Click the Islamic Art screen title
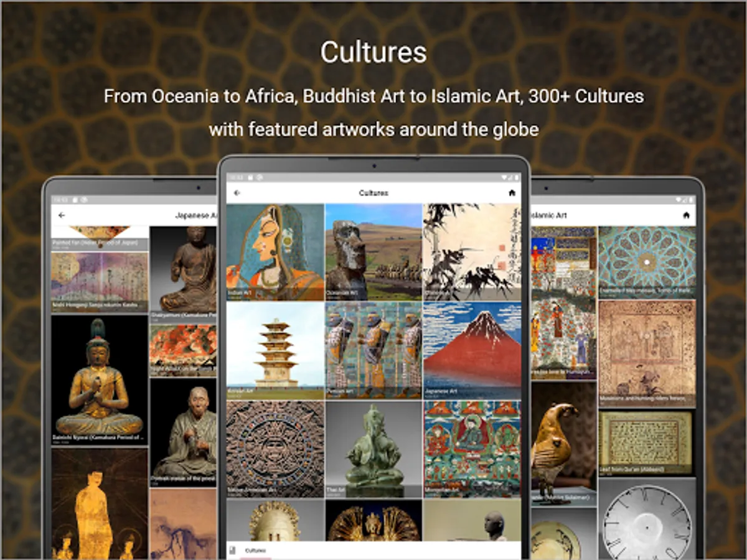Image resolution: width=747 pixels, height=560 pixels. point(548,215)
